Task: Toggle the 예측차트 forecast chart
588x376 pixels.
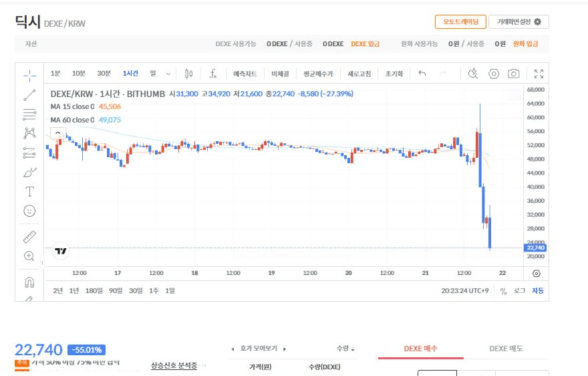Action: pyautogui.click(x=245, y=74)
